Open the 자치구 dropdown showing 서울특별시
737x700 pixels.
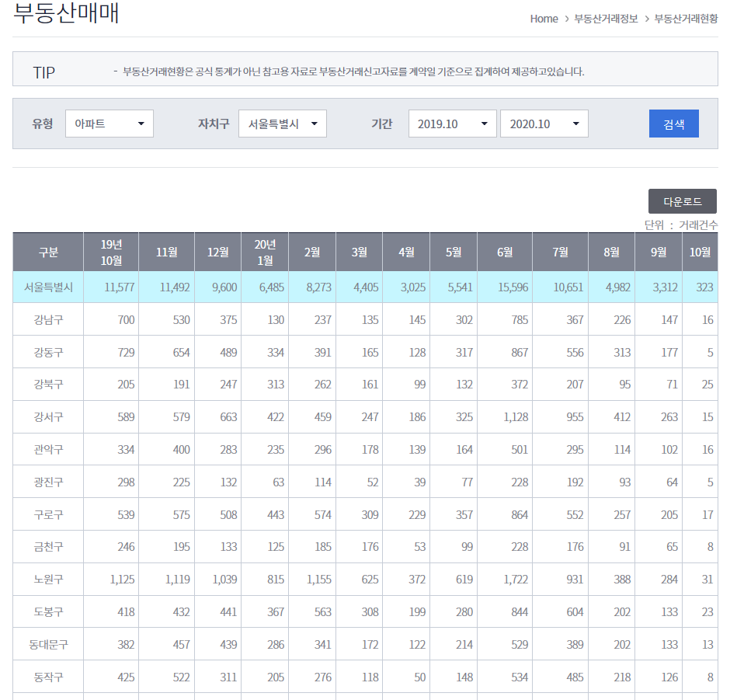point(282,123)
